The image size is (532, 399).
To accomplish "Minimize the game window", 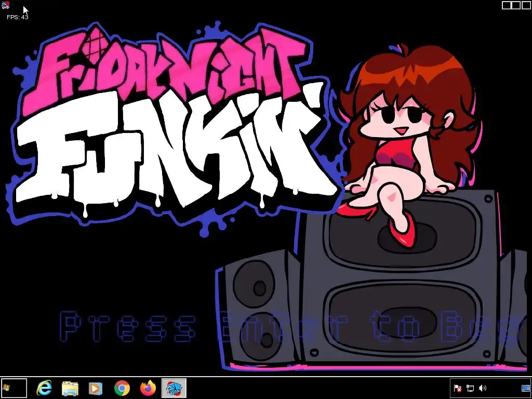I will tap(507, 5).
